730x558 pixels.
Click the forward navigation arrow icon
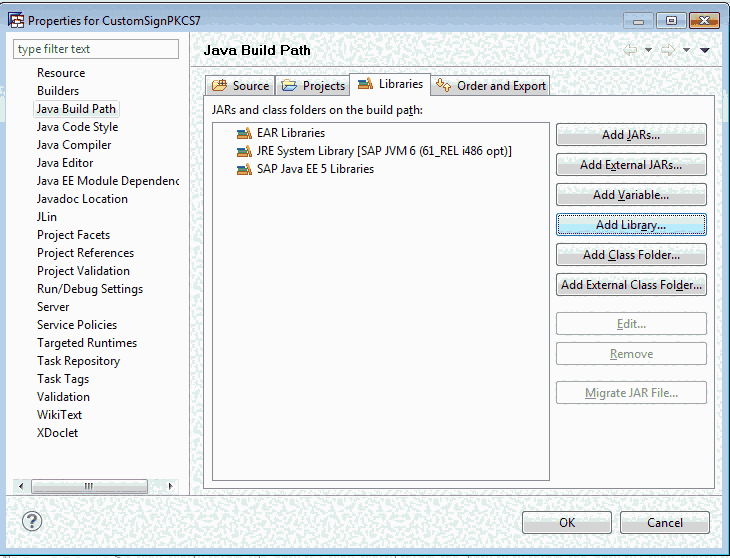pos(668,50)
